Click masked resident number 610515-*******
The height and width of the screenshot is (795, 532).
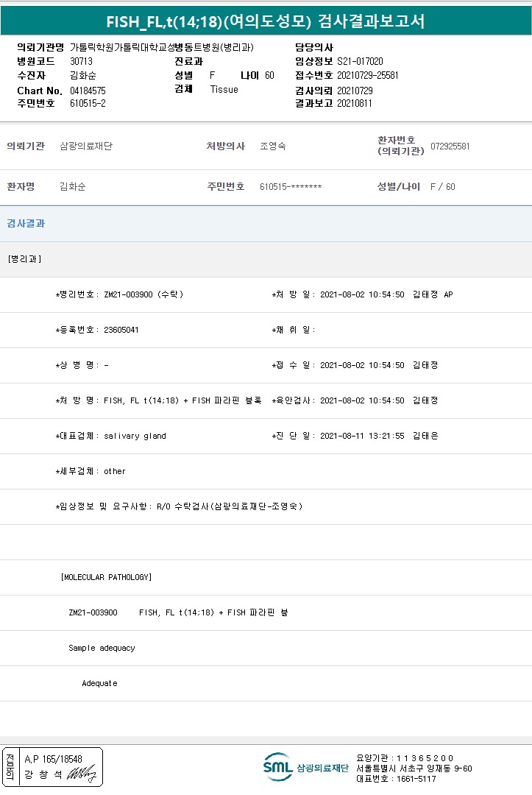pyautogui.click(x=290, y=187)
